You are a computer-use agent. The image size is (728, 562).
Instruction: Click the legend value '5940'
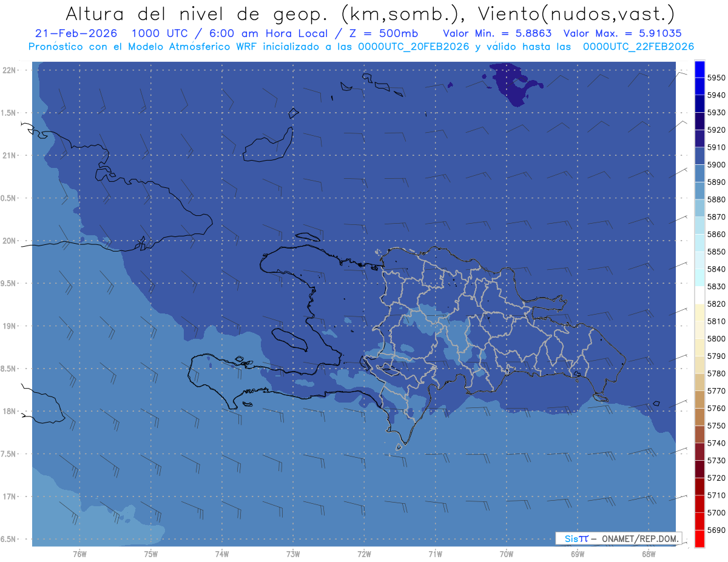[x=716, y=95]
